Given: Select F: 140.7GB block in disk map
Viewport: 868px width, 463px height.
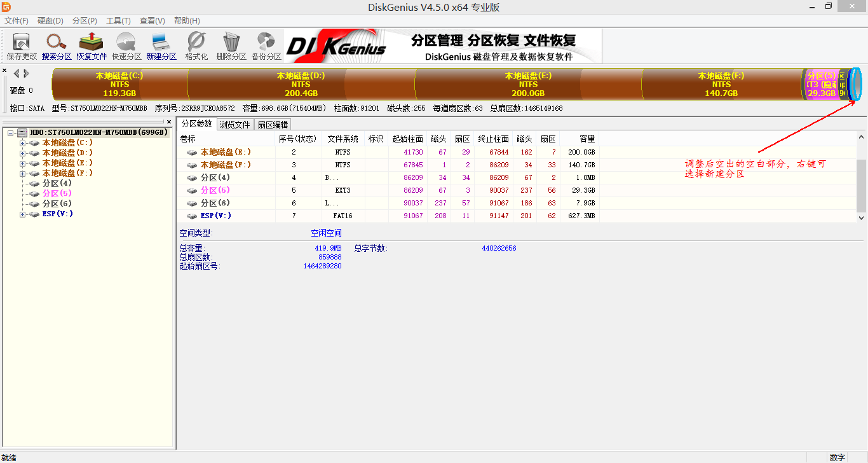Looking at the screenshot, I should click(x=721, y=84).
